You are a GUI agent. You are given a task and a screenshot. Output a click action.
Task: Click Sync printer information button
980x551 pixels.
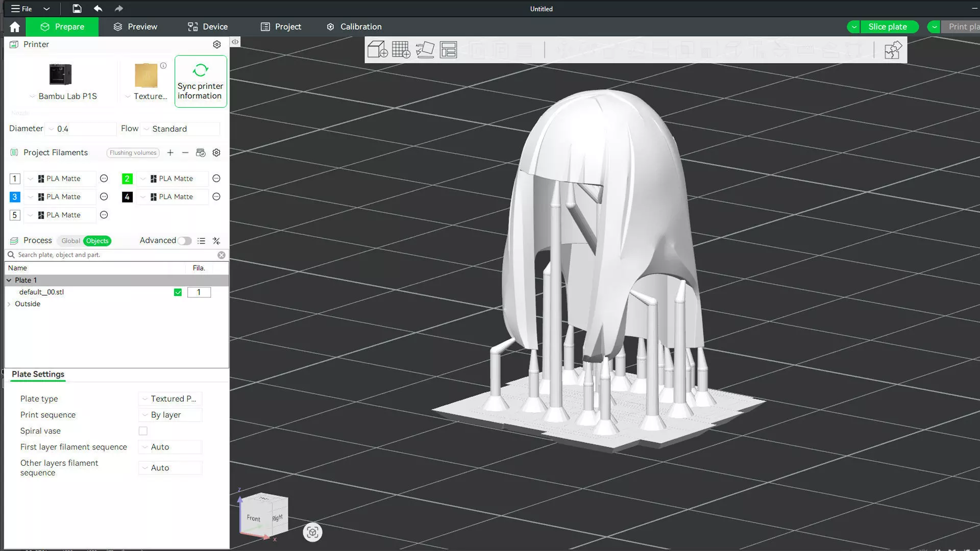pos(201,82)
